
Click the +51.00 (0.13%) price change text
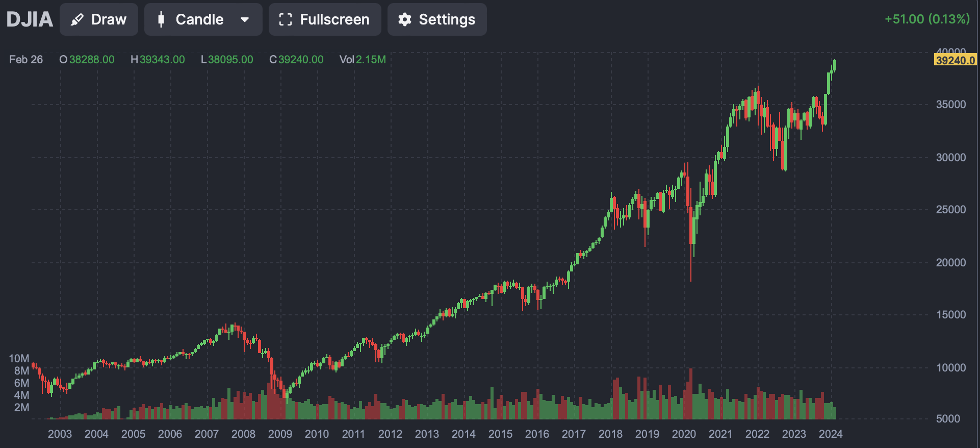[x=927, y=19]
